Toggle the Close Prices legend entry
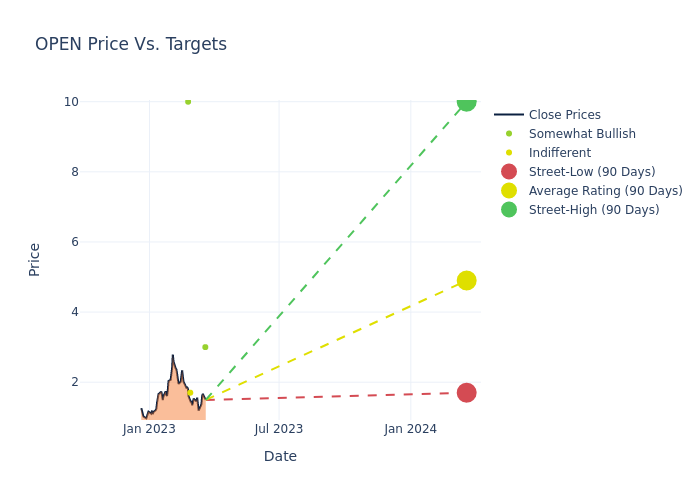The height and width of the screenshot is (500, 700). 564,115
